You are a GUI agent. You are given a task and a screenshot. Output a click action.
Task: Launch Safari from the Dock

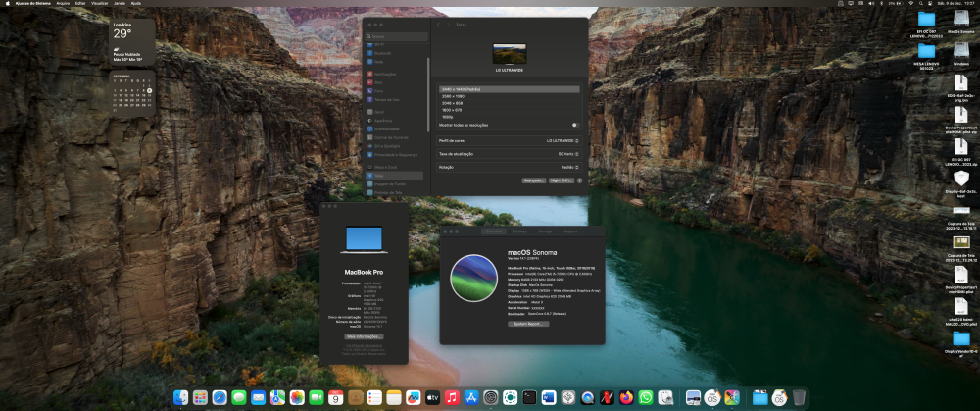pyautogui.click(x=220, y=397)
